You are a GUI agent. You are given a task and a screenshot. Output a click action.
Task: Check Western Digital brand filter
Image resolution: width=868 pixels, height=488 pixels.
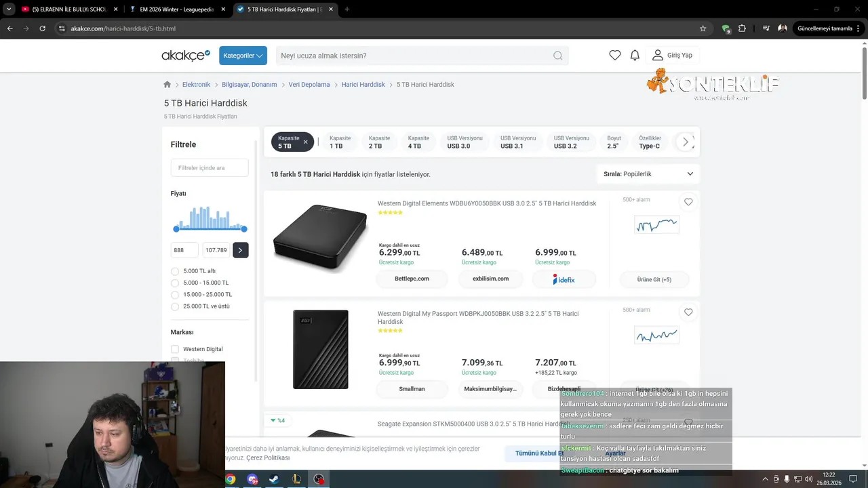pos(175,349)
